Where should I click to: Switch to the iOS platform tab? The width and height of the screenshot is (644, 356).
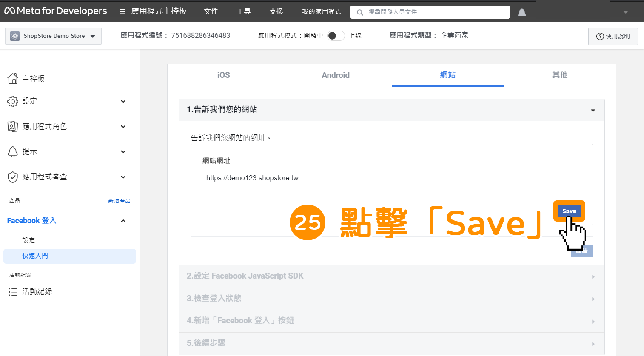click(x=224, y=75)
